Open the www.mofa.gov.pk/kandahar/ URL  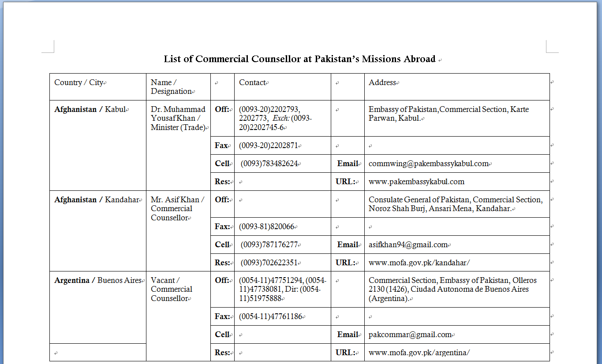click(419, 263)
